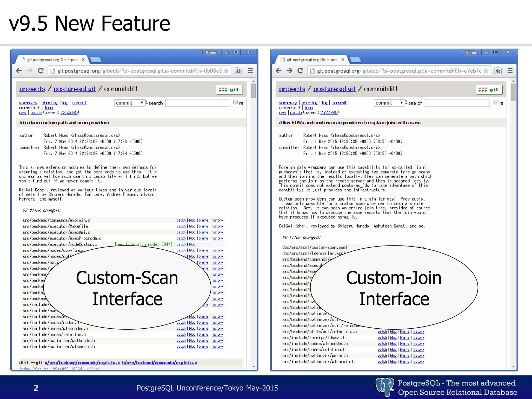Open patch link for explain.c
Image resolution: width=532 pixels, height=399 pixels.
(x=181, y=220)
